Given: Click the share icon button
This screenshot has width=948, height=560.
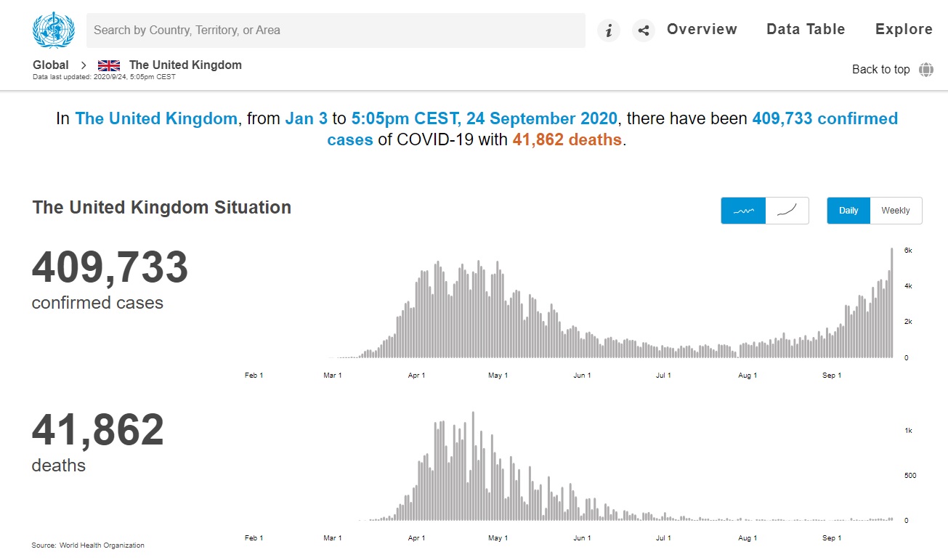Looking at the screenshot, I should click(643, 31).
